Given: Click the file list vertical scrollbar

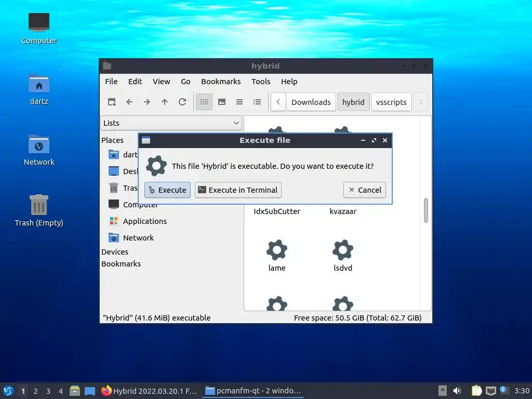Looking at the screenshot, I should point(426,210).
